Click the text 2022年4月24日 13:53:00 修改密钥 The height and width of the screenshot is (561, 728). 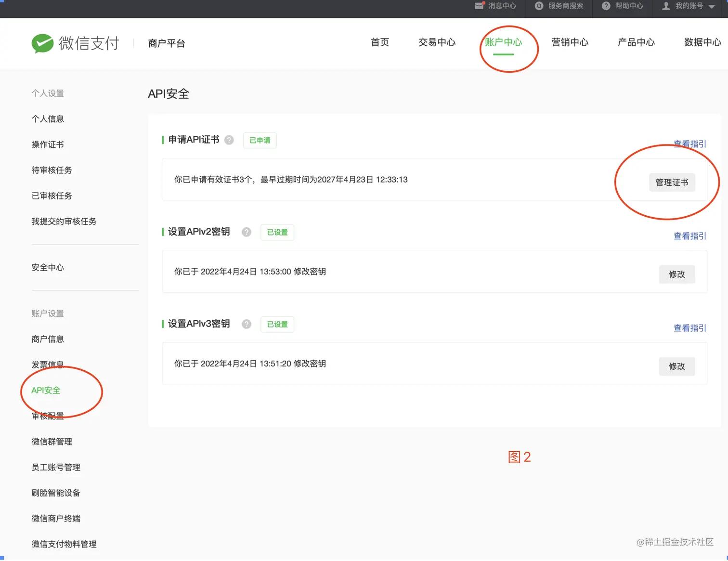263,272
